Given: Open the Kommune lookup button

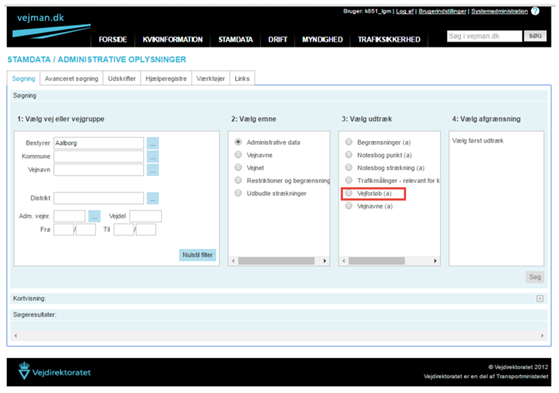Looking at the screenshot, I should (153, 157).
